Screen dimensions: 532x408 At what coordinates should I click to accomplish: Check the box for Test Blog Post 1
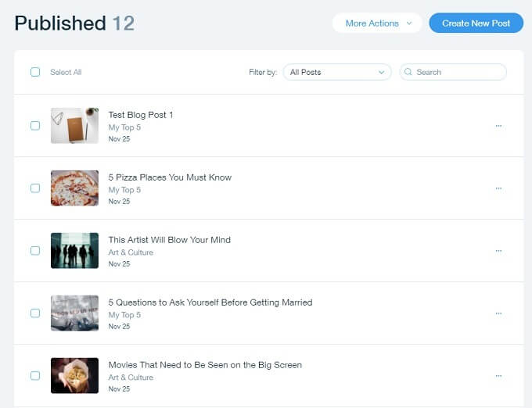[x=35, y=126]
